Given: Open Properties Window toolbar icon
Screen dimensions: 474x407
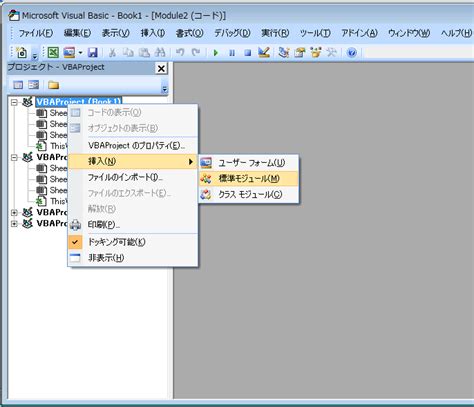Looking at the screenshot, I should [300, 52].
